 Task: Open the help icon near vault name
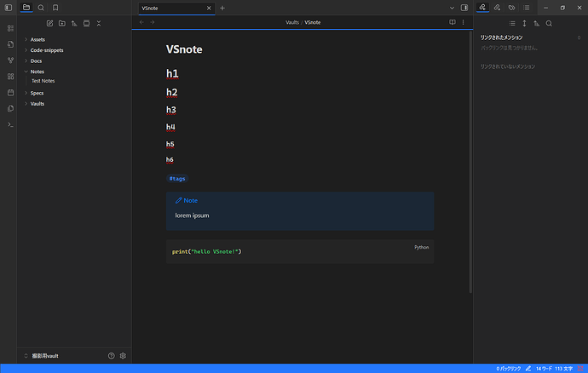click(x=112, y=356)
